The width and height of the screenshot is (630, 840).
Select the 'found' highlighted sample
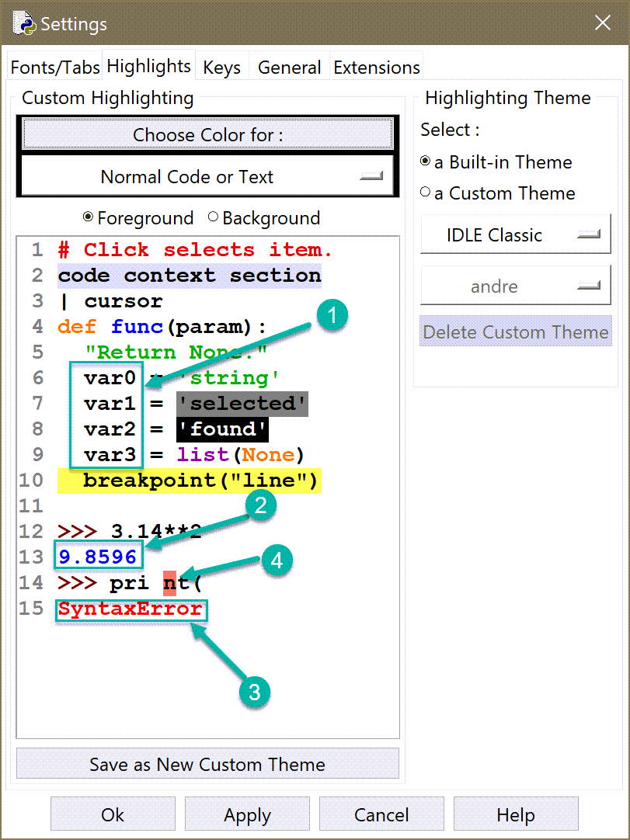coord(222,429)
